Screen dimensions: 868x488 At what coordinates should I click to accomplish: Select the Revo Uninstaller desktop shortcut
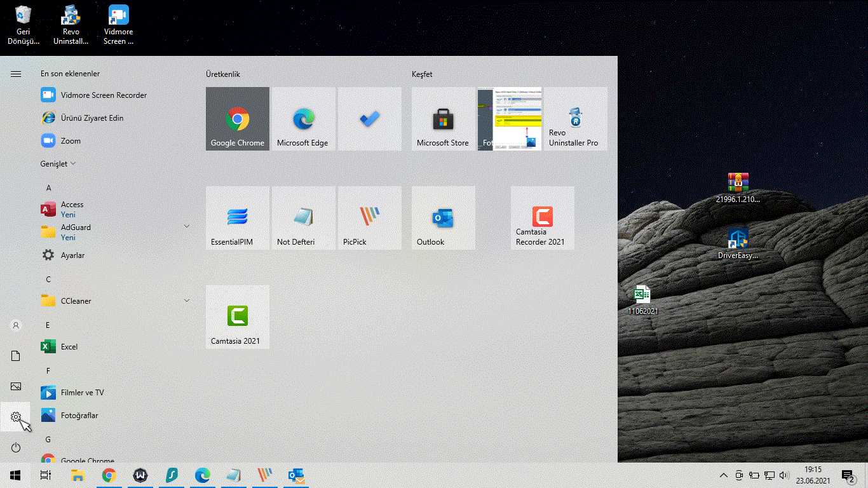[71, 25]
